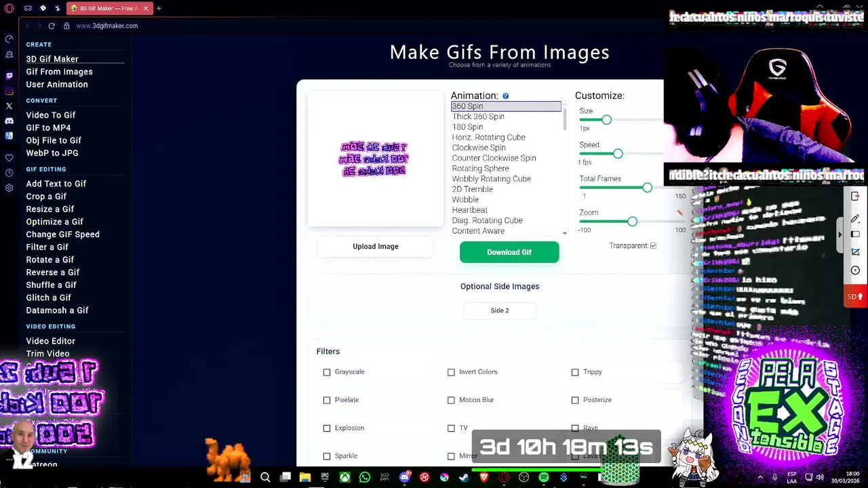Open Twitch in the Opera sidebar
The height and width of the screenshot is (488, 868).
(x=9, y=76)
